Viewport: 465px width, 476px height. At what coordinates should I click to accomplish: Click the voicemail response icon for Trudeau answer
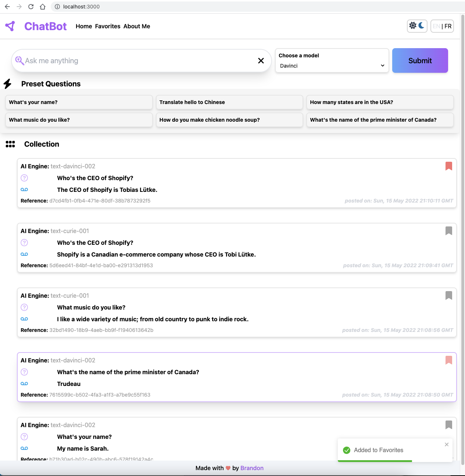[x=24, y=383]
